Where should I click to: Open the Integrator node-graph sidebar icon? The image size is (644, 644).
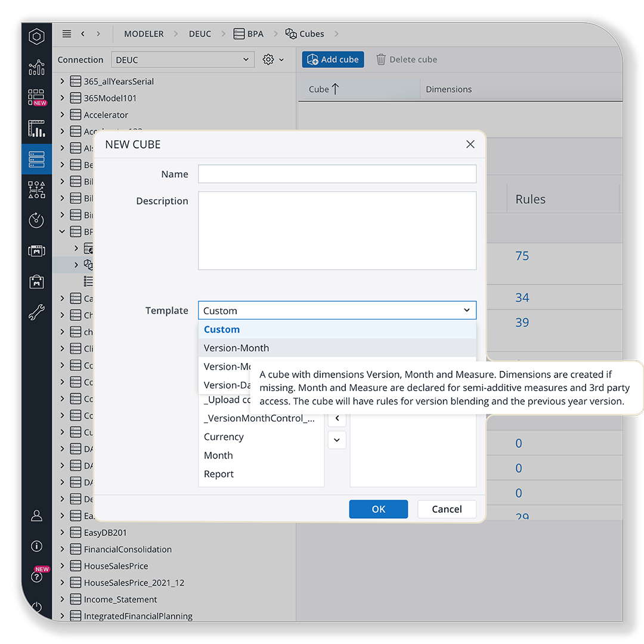coord(36,190)
